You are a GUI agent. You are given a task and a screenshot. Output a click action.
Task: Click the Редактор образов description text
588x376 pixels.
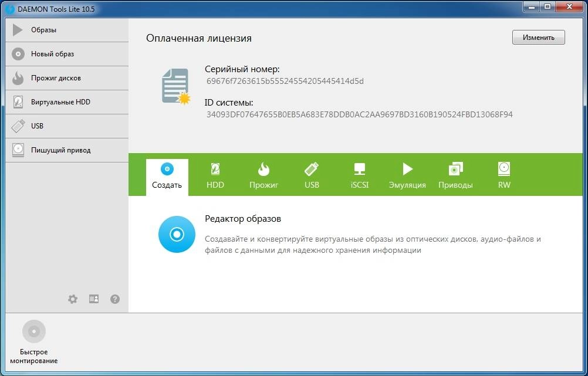373,245
